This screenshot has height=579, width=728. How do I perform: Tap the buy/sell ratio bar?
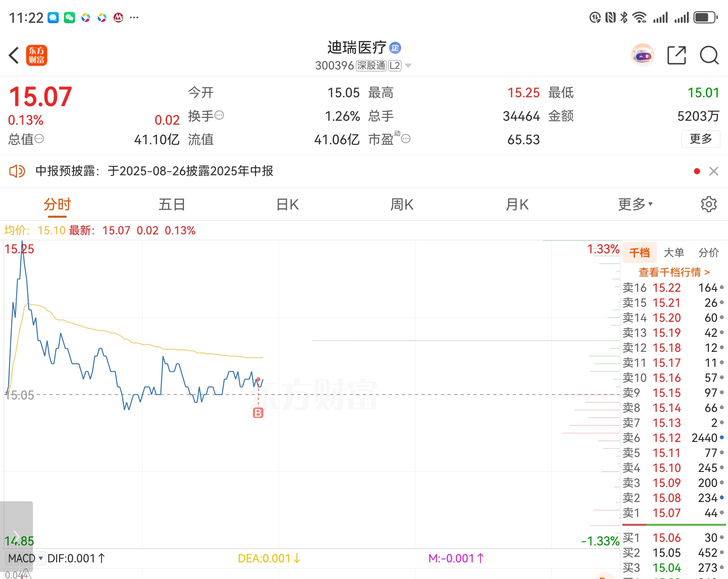(674, 524)
